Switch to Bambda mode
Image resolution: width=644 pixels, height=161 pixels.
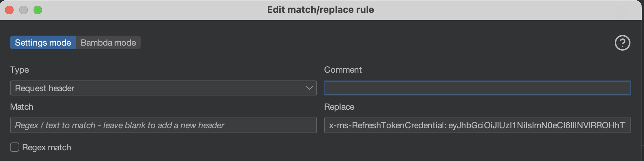pyautogui.click(x=108, y=43)
